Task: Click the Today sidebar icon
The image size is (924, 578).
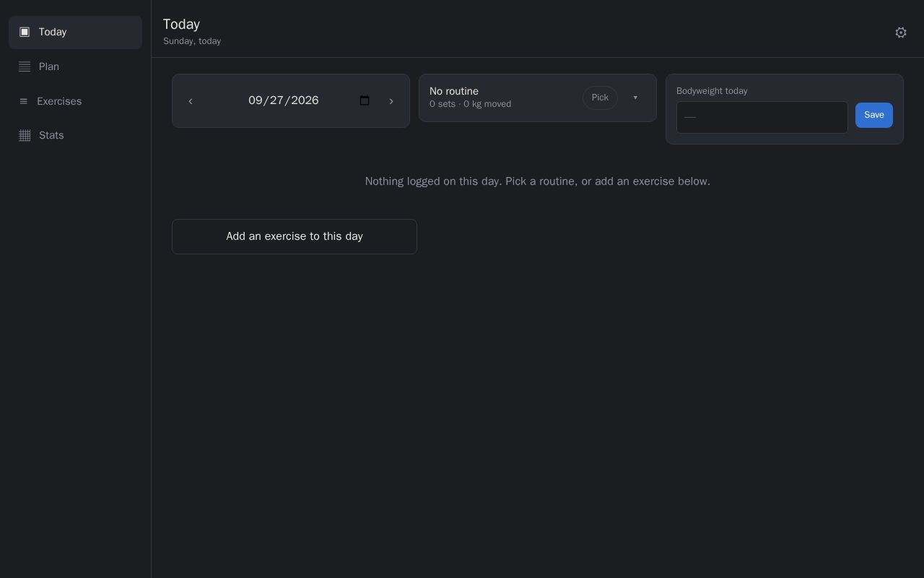Action: pyautogui.click(x=25, y=32)
